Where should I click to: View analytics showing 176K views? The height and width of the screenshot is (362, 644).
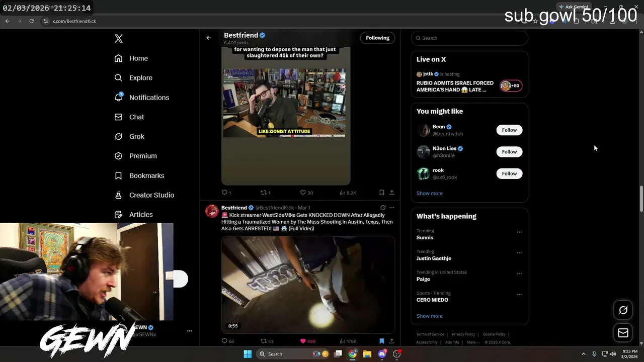pos(348,341)
